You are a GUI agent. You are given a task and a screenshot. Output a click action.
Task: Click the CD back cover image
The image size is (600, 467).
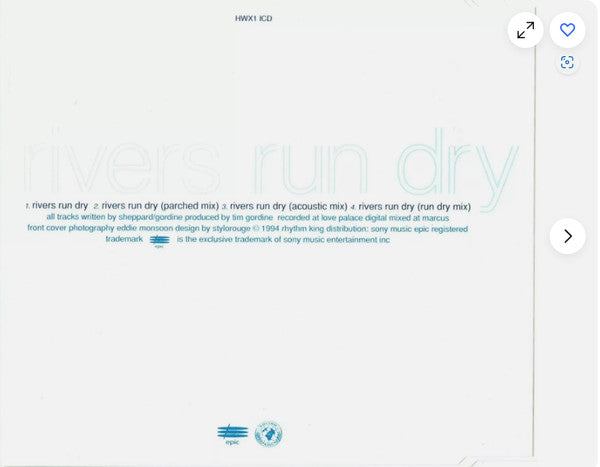pos(268,234)
